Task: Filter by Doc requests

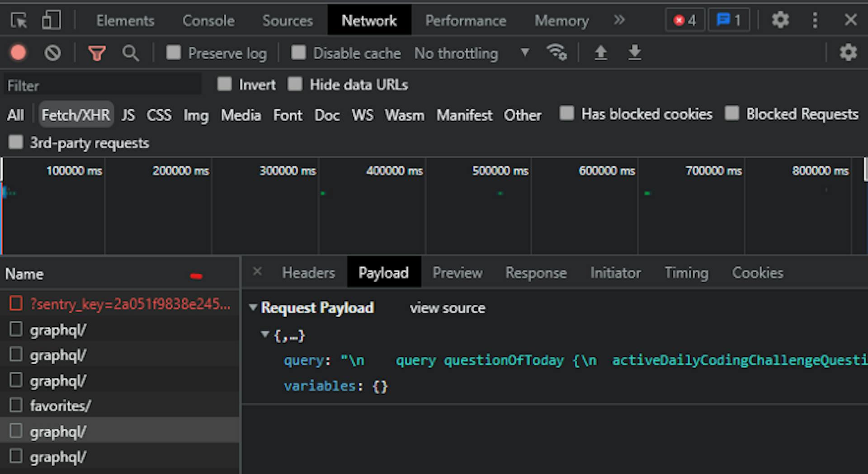Action: pos(327,115)
